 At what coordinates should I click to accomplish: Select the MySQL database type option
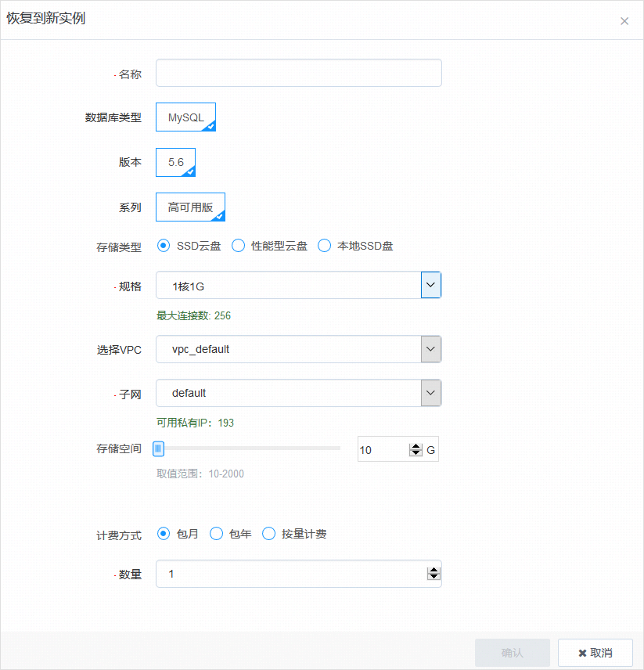point(185,117)
